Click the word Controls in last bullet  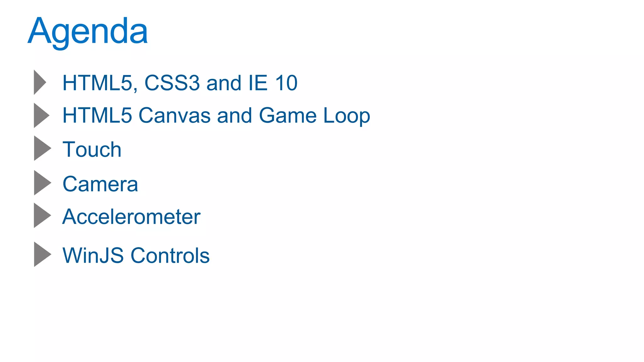[x=170, y=255]
